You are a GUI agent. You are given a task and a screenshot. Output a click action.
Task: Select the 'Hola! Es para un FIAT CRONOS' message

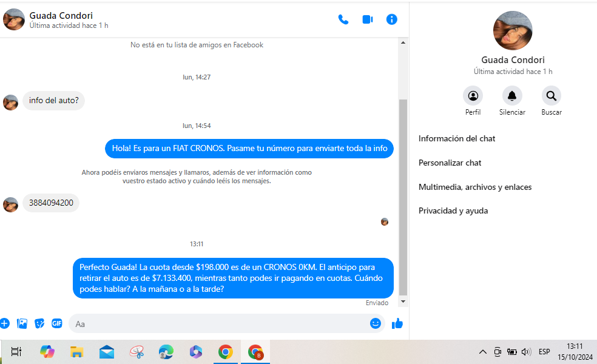249,149
